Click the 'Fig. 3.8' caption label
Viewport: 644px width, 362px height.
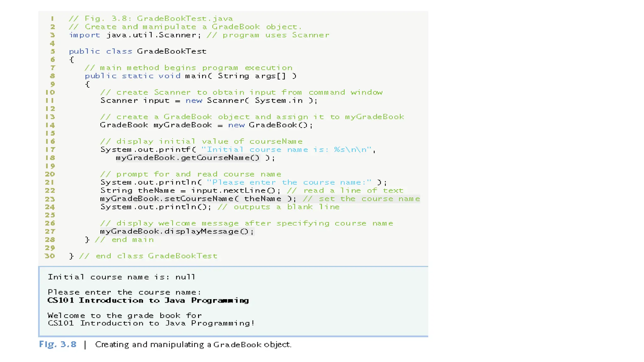tap(58, 344)
